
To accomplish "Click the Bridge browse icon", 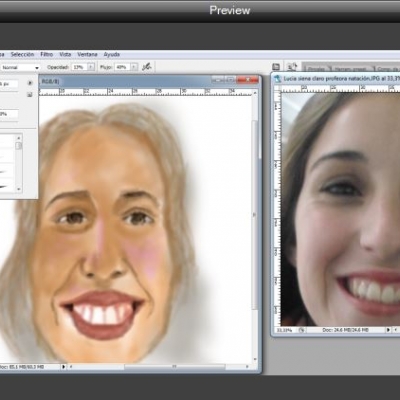I will pyautogui.click(x=292, y=67).
